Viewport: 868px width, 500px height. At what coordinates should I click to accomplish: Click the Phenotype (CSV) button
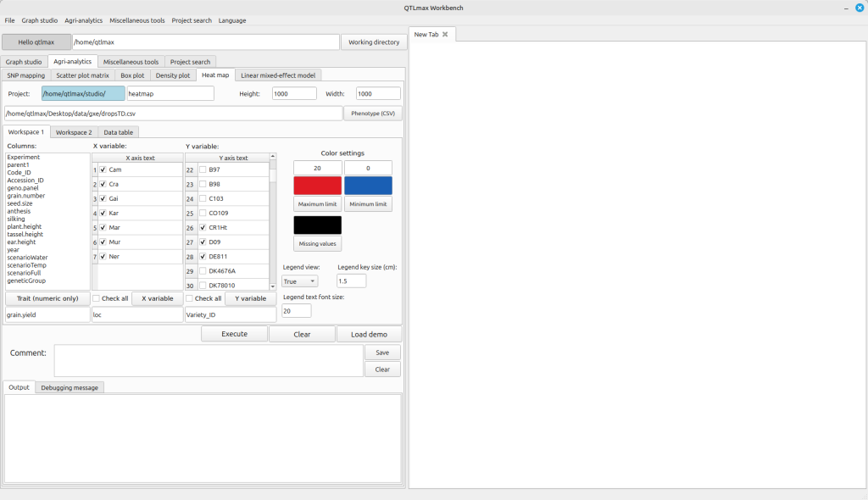click(372, 113)
